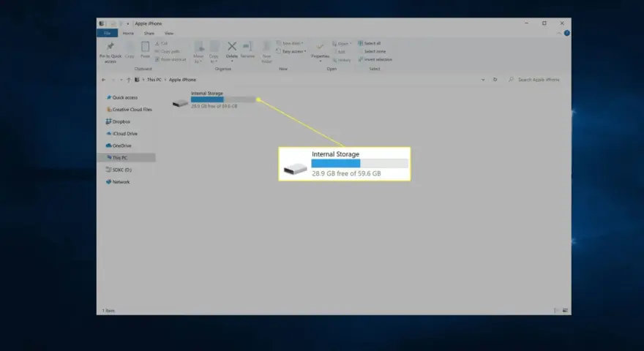The height and width of the screenshot is (351, 644).
Task: Click Cut in the Clipboard group
Action: [x=162, y=43]
